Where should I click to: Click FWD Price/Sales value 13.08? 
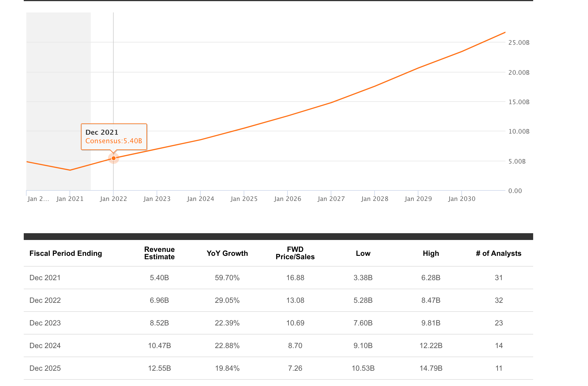pyautogui.click(x=295, y=300)
